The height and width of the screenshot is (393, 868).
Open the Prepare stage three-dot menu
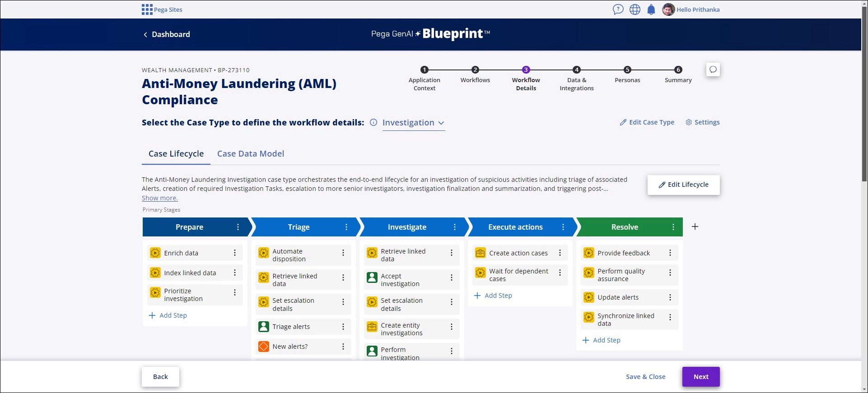238,227
